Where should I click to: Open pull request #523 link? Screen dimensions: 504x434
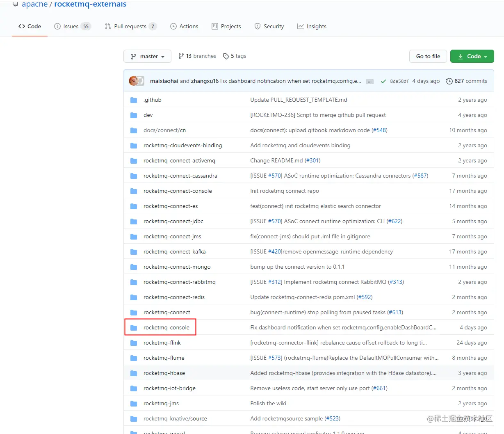coord(333,419)
